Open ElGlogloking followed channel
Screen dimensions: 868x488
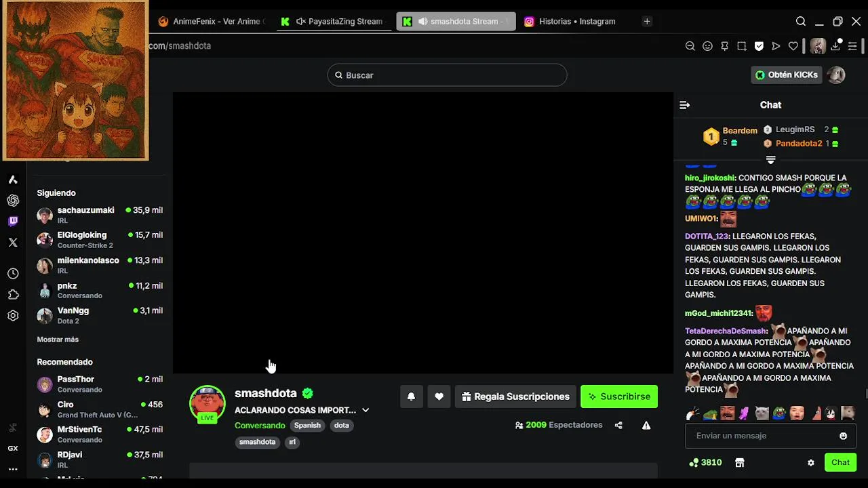(100, 240)
